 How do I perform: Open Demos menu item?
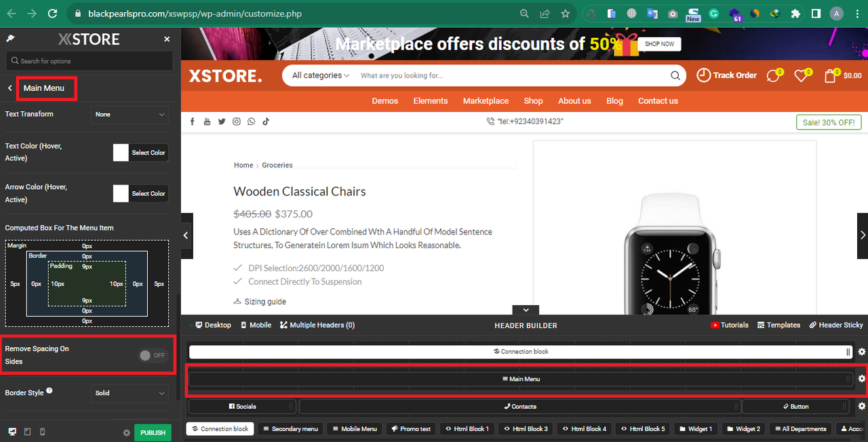[x=385, y=101]
